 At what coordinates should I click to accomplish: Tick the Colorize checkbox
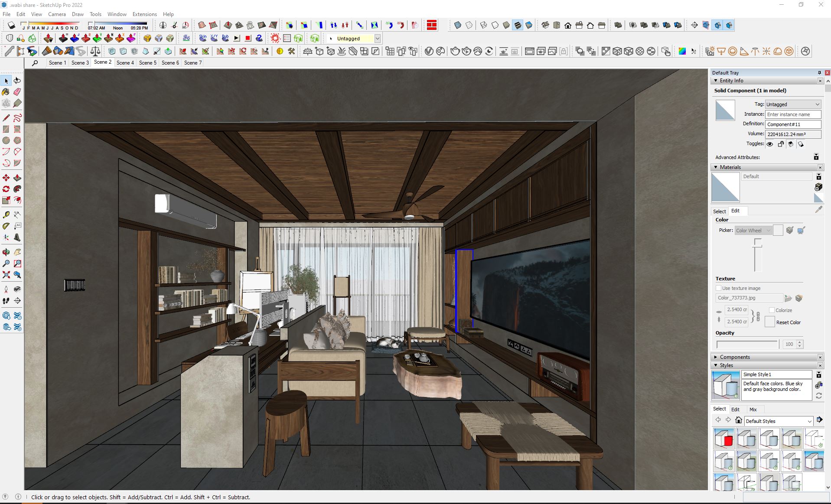[x=772, y=310]
